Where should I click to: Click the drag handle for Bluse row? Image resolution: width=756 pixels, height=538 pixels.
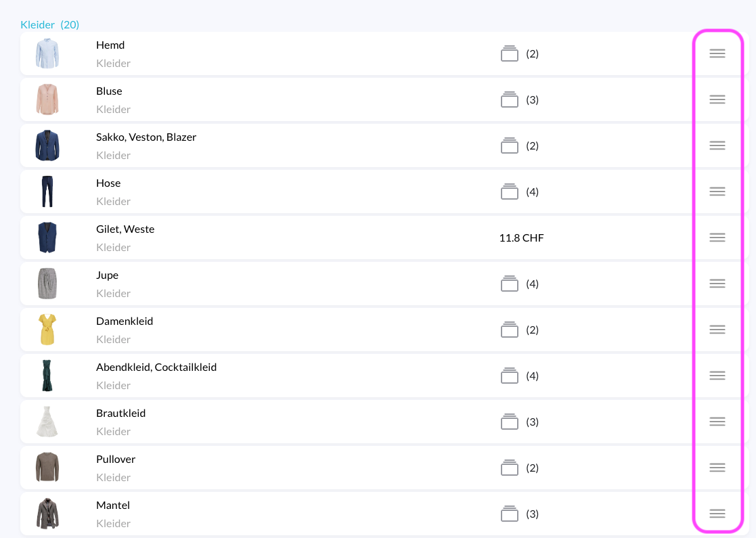point(717,99)
